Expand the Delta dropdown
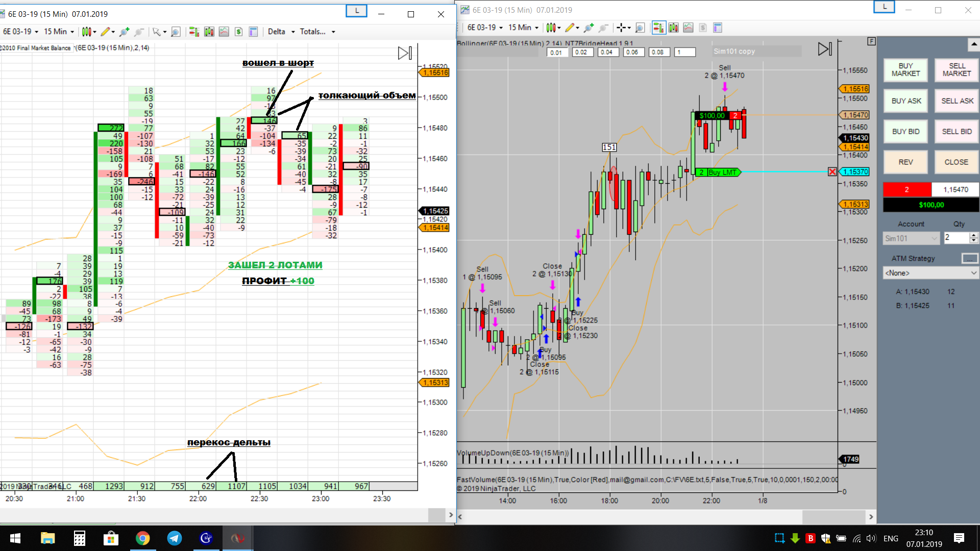The image size is (980, 551). (x=281, y=32)
